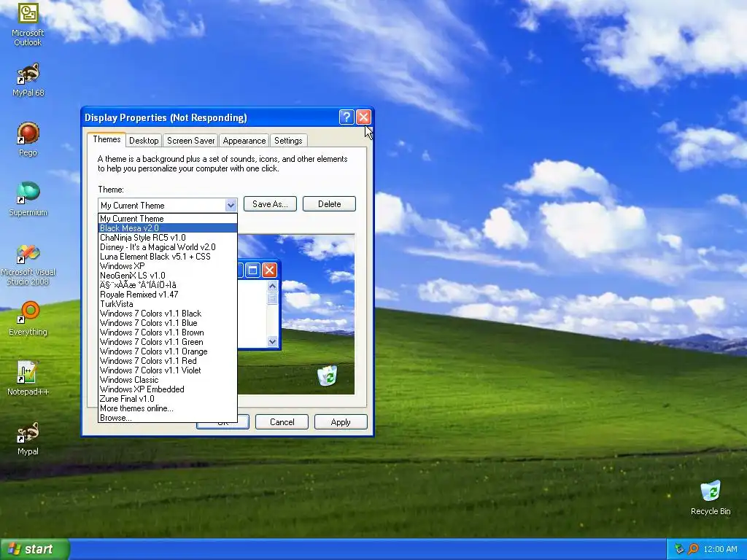Choose NeoGeniX LS v1.0 theme

point(168,276)
